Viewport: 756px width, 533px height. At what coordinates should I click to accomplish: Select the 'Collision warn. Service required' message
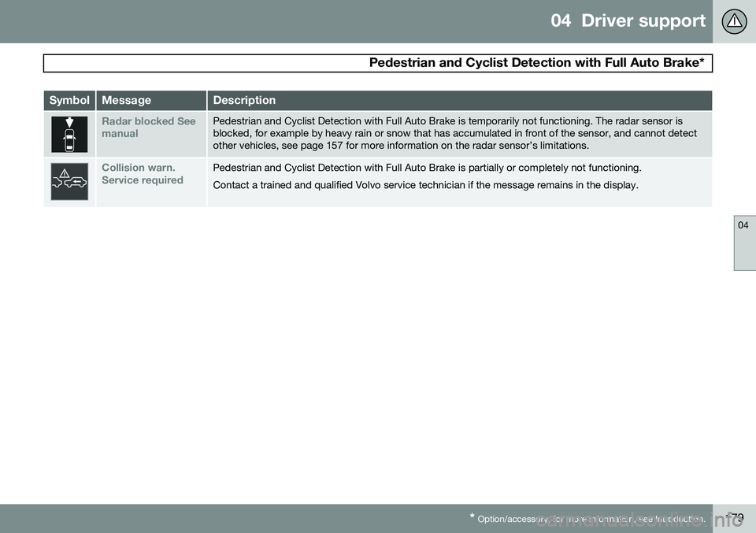click(143, 174)
